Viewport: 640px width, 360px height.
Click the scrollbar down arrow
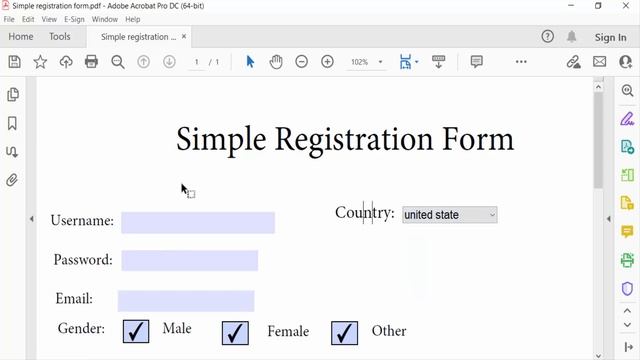pyautogui.click(x=598, y=356)
